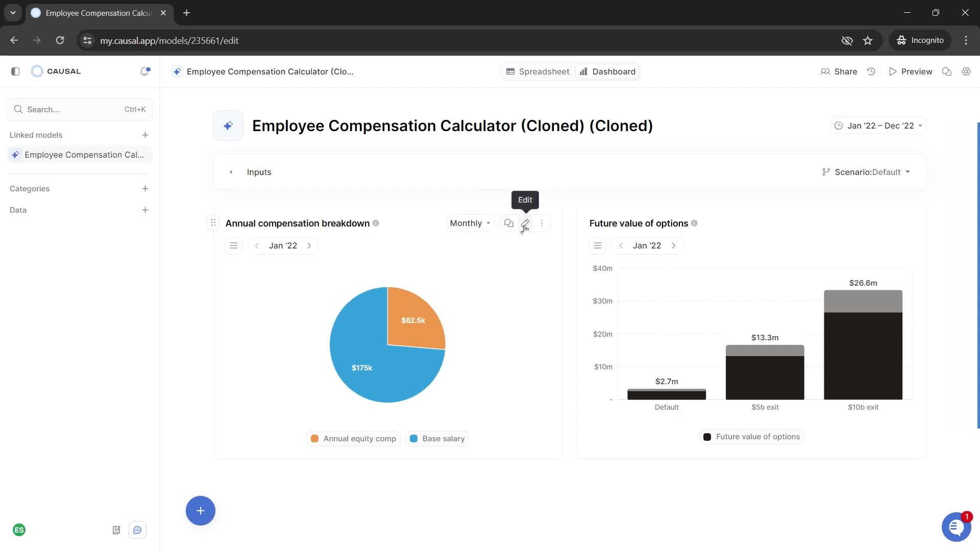The image size is (980, 551).
Task: Reload the page
Action: [60, 40]
